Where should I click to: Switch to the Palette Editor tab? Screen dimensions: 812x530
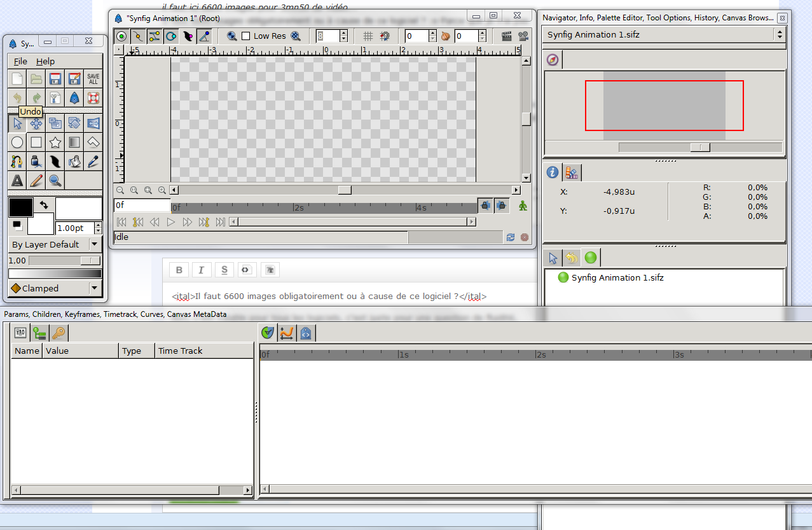pyautogui.click(x=571, y=172)
